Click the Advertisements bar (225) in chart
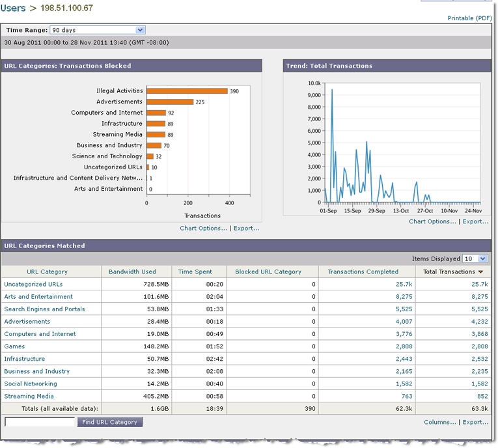This screenshot has height=448, width=498. pos(170,102)
